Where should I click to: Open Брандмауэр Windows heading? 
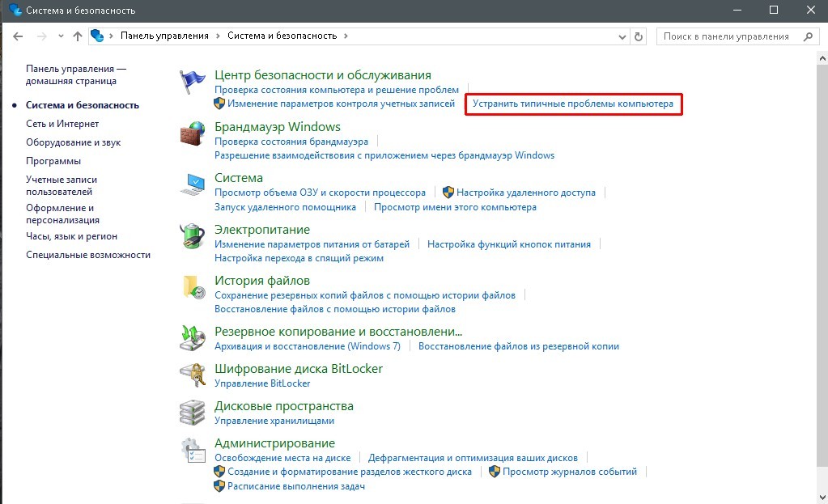tap(278, 127)
